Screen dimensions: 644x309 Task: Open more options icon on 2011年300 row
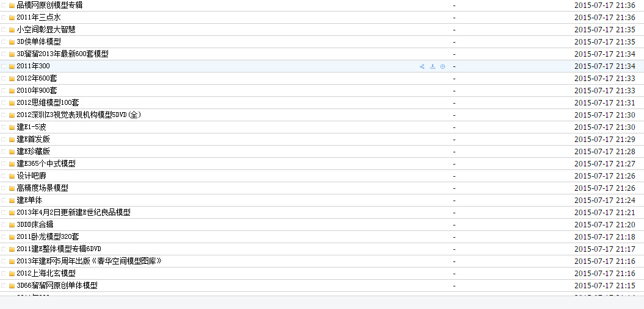click(x=443, y=66)
